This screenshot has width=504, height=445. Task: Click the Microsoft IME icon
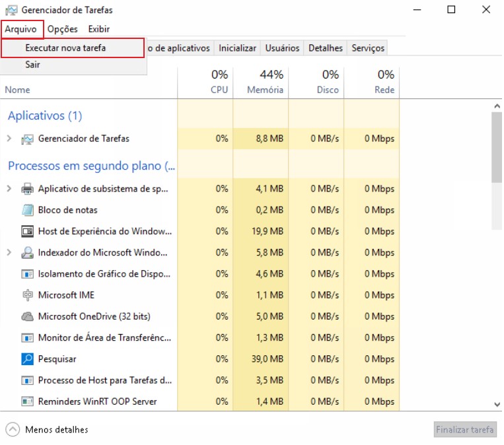pyautogui.click(x=27, y=295)
